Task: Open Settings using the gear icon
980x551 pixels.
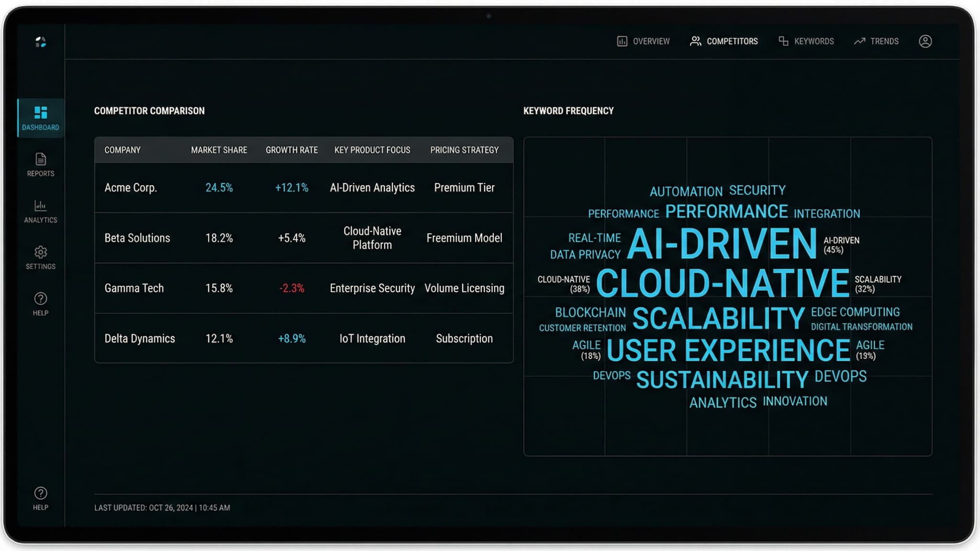Action: (x=40, y=253)
